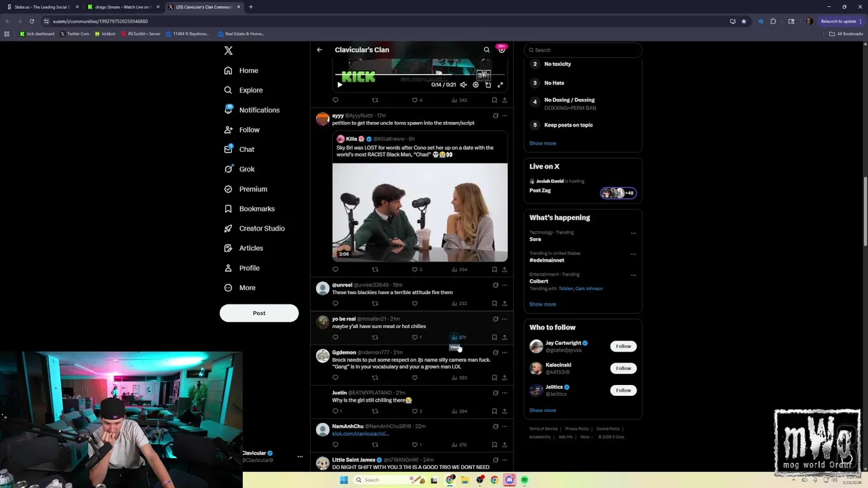Expand the More menu in sidebar

(x=239, y=287)
